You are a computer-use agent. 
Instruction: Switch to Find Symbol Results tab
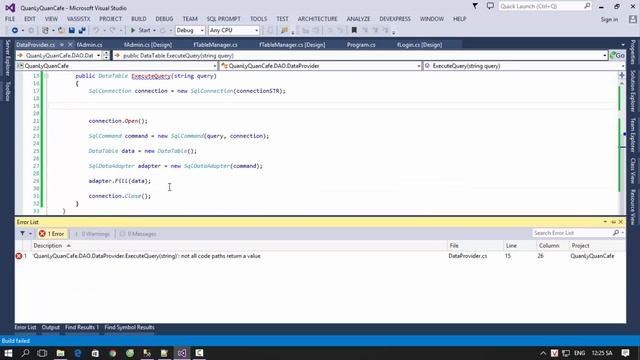point(129,327)
